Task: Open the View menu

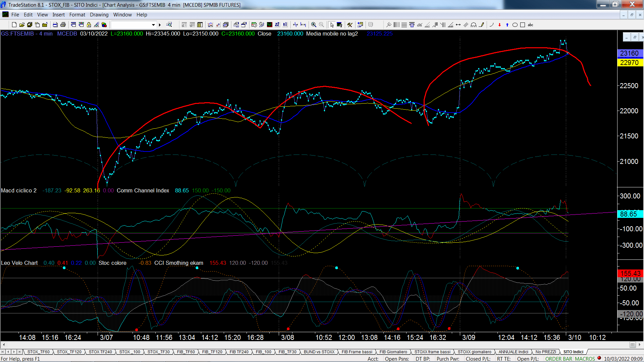Action: [42, 15]
